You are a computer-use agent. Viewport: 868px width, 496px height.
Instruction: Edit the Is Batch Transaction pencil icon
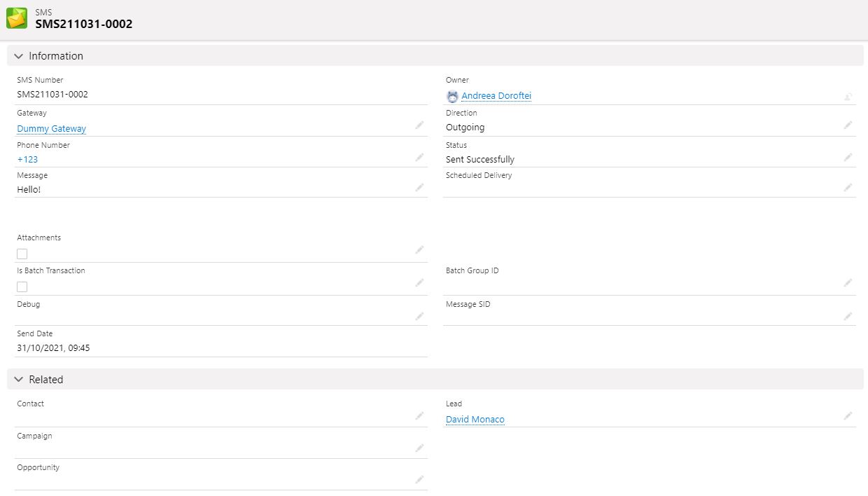(x=419, y=282)
